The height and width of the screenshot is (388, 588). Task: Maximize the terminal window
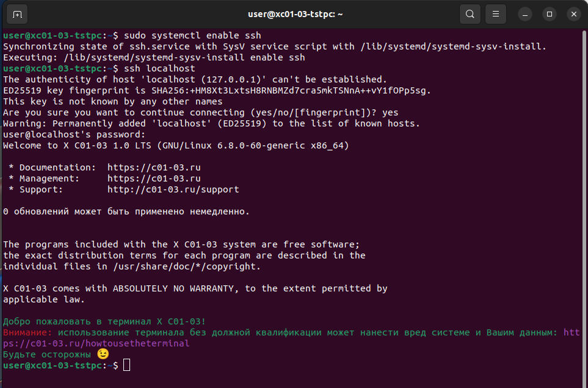[x=550, y=14]
